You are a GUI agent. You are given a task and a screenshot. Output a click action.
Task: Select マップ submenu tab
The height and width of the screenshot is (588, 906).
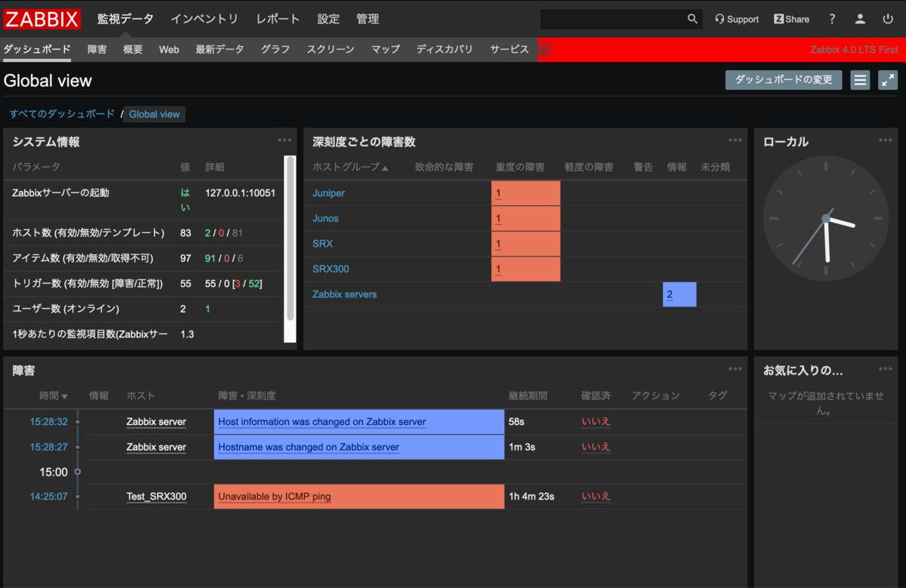click(386, 49)
